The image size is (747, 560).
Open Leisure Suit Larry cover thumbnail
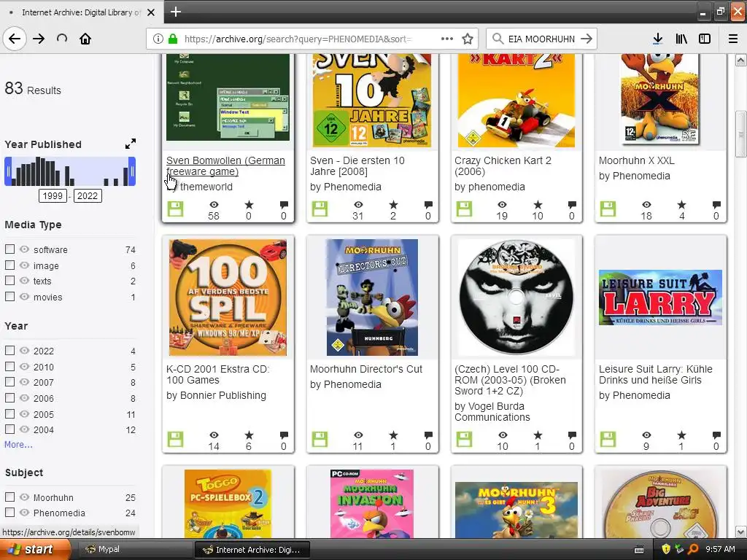click(x=660, y=297)
